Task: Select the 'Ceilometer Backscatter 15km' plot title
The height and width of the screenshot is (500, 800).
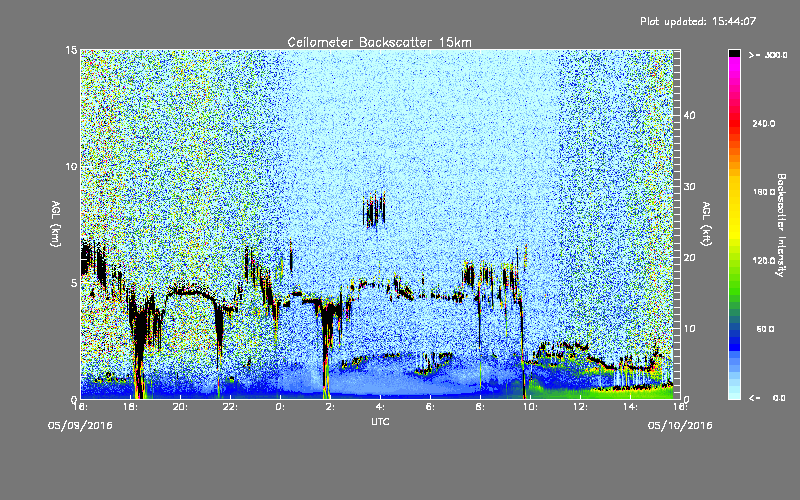Action: [x=380, y=42]
